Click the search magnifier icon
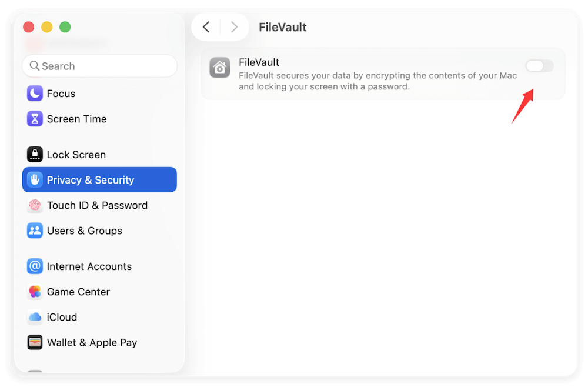 (x=34, y=66)
